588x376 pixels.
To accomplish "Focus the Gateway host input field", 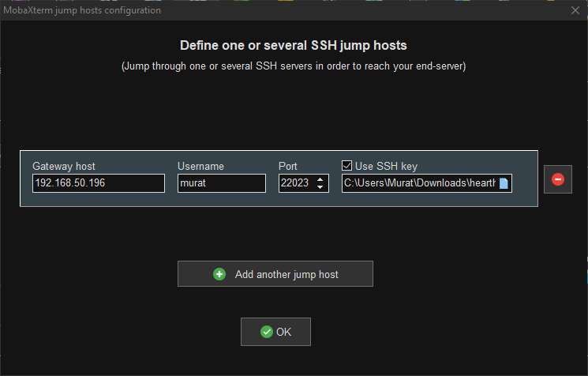I will 99,183.
